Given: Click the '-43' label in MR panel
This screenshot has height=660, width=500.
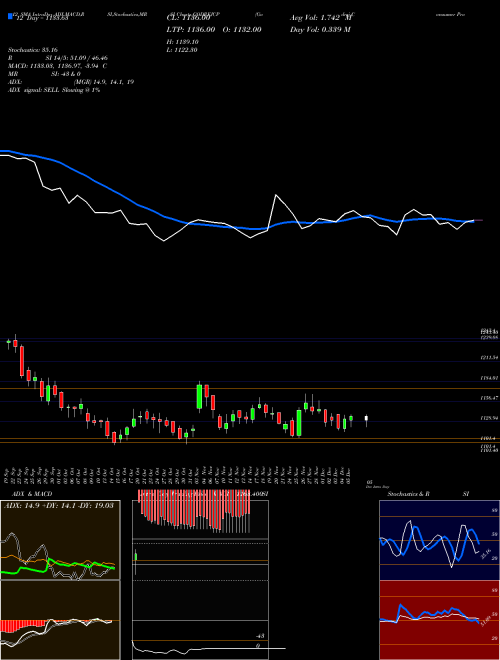Looking at the screenshot, I should coord(260,636).
